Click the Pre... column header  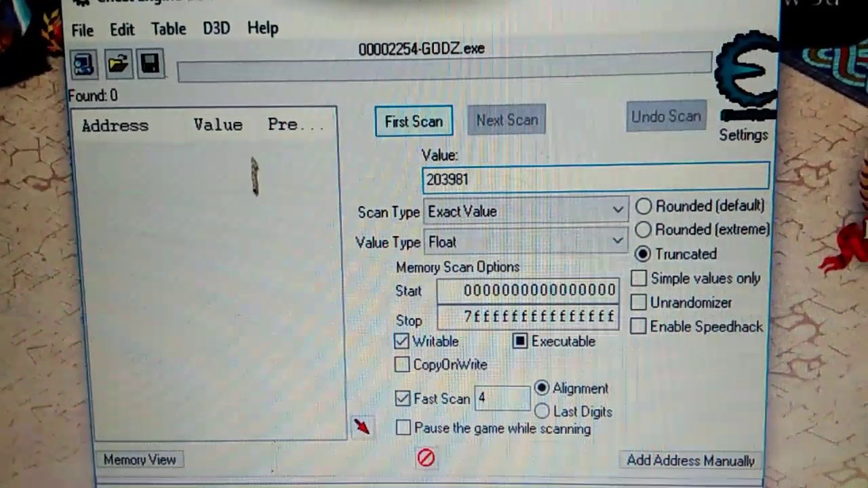(295, 125)
